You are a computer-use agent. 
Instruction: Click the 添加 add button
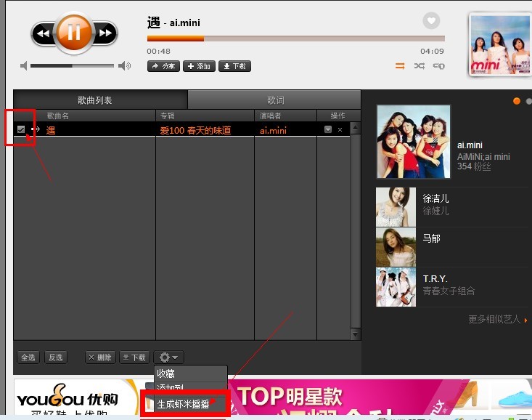(x=199, y=66)
